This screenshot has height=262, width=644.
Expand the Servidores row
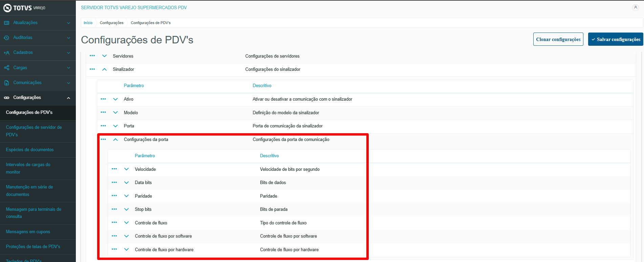click(105, 56)
